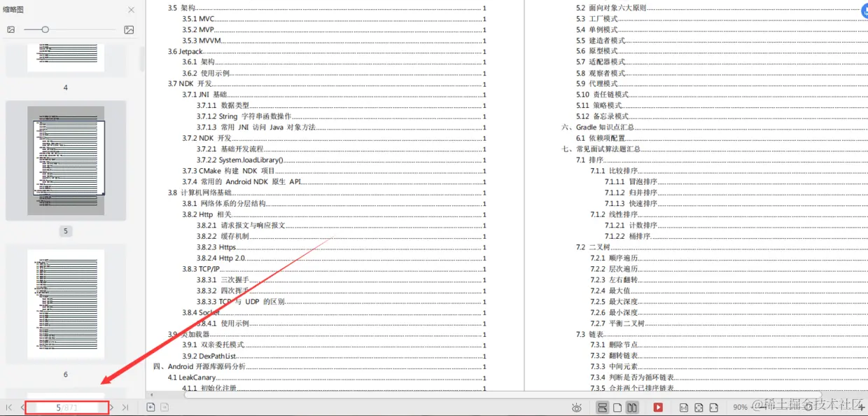868x416 pixels.
Task: Click the text 四、Android 开源库源码分析
Action: 199,367
